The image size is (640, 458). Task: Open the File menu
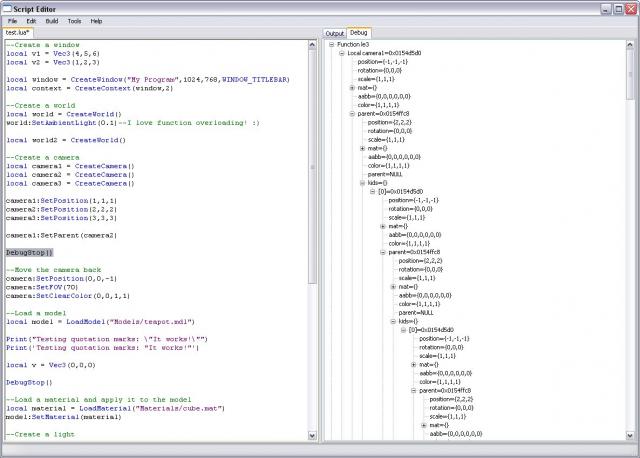pos(12,20)
